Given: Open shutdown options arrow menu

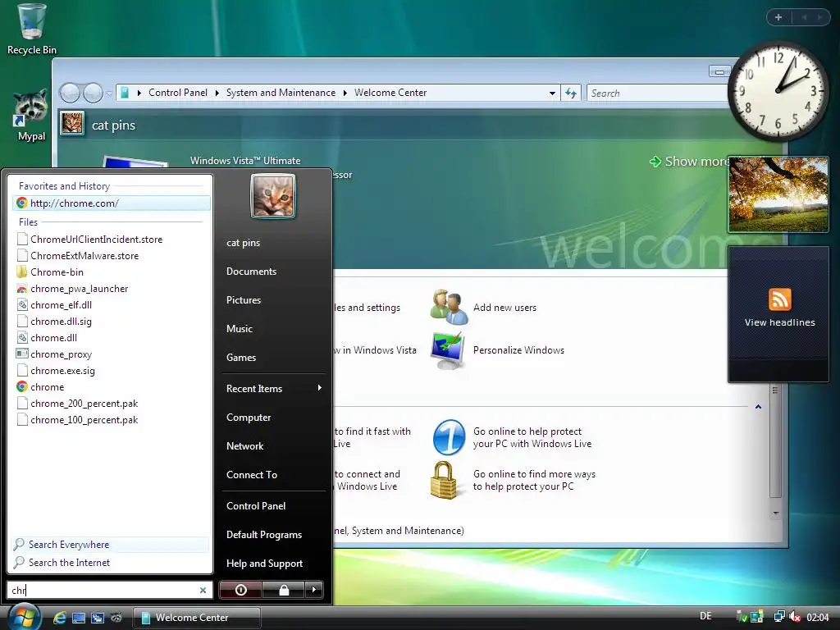Looking at the screenshot, I should click(314, 590).
